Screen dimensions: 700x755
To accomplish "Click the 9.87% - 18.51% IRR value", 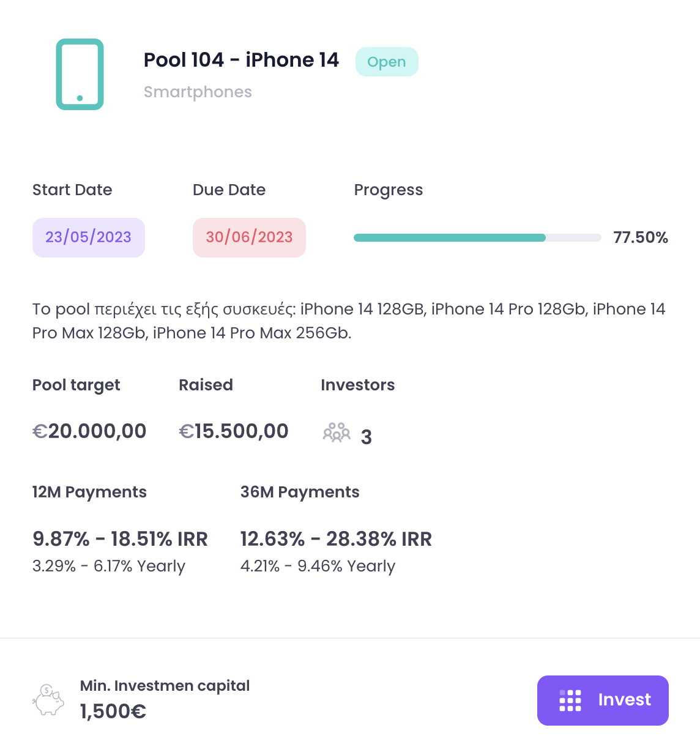I will pyautogui.click(x=120, y=539).
